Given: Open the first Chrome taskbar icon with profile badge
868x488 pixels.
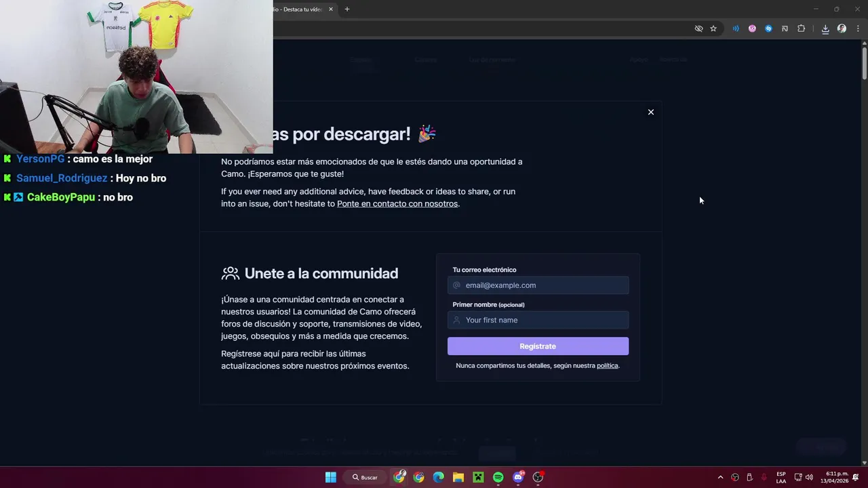Looking at the screenshot, I should tap(399, 477).
